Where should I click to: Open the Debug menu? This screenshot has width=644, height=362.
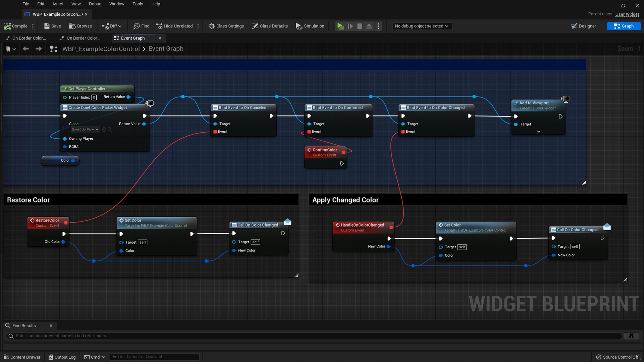95,4
